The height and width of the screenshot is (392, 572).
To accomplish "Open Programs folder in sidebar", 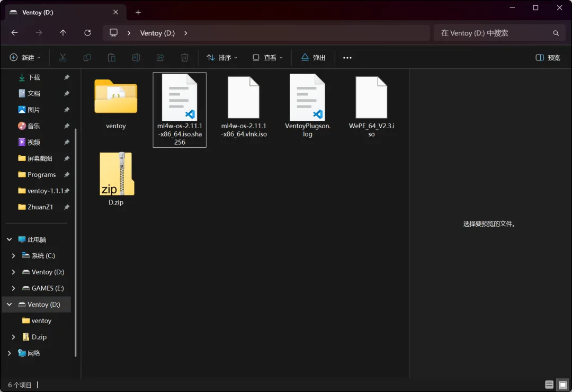I will click(38, 174).
